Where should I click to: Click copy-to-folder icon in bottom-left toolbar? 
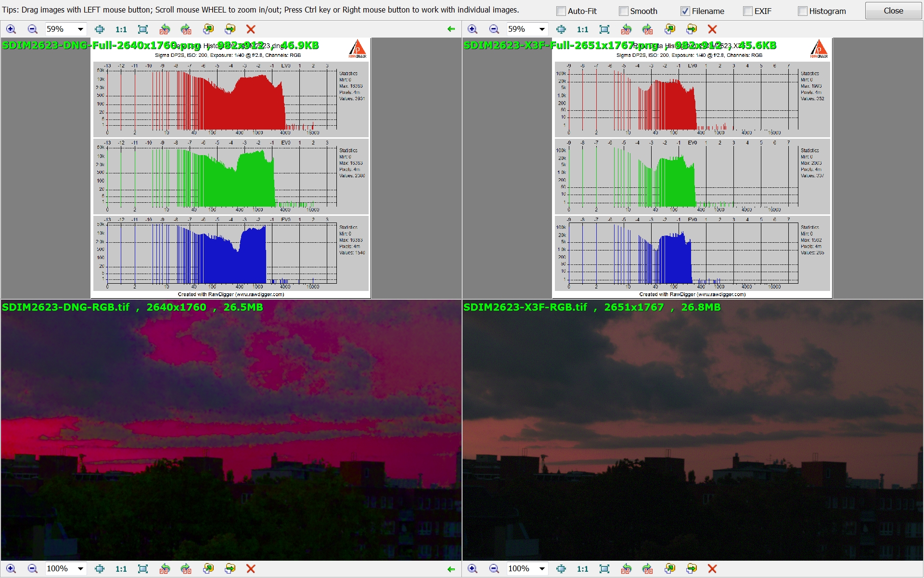pyautogui.click(x=208, y=569)
